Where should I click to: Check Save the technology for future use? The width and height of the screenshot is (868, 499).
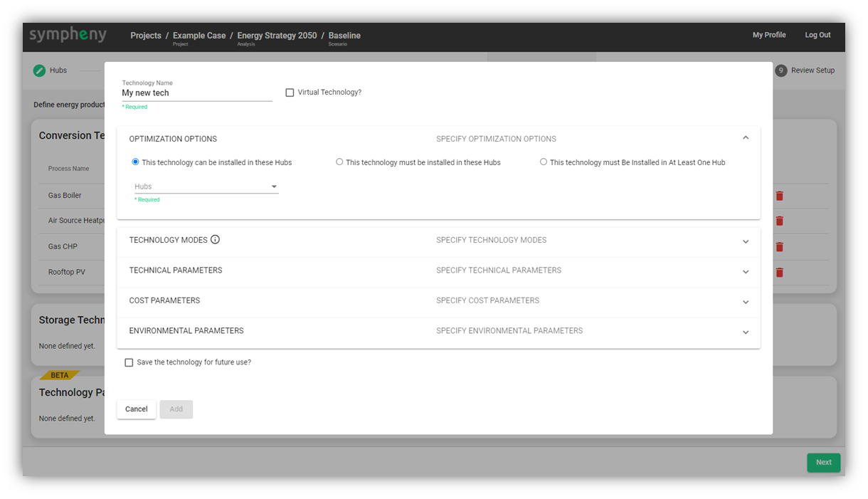pyautogui.click(x=129, y=362)
